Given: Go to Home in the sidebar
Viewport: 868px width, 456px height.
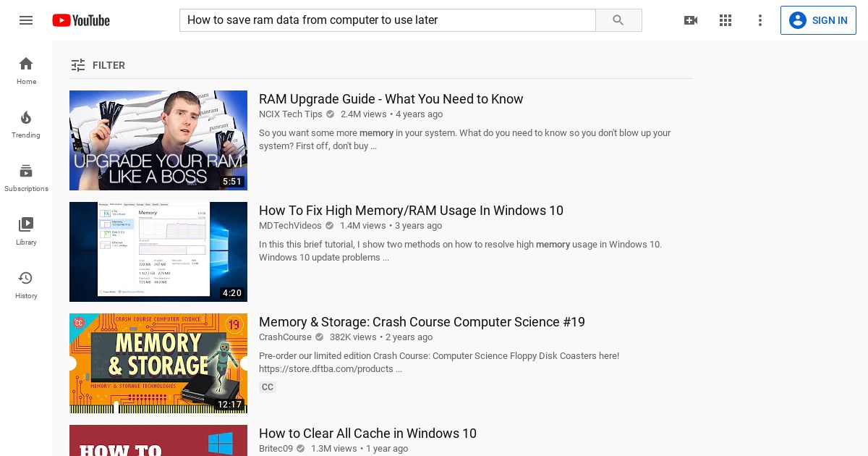Looking at the screenshot, I should 26,71.
